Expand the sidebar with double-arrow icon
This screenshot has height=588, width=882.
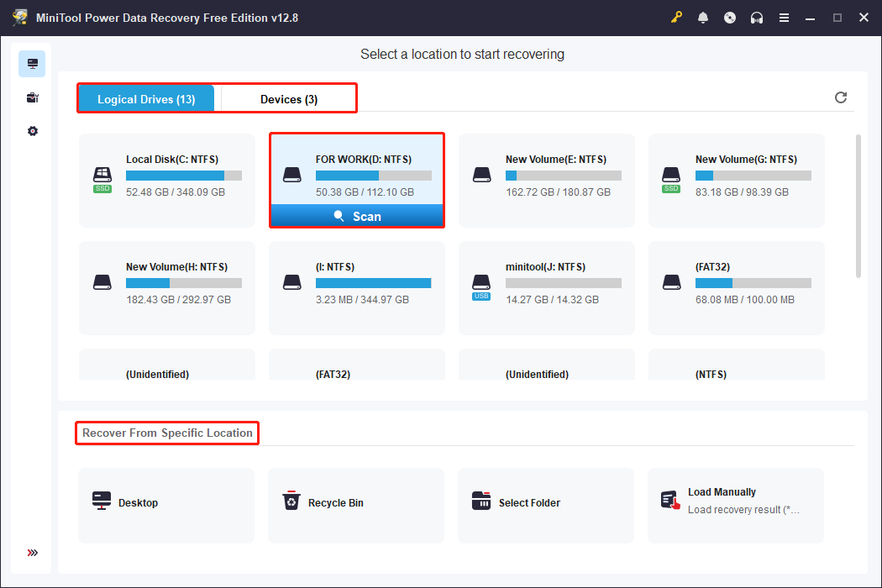point(32,553)
